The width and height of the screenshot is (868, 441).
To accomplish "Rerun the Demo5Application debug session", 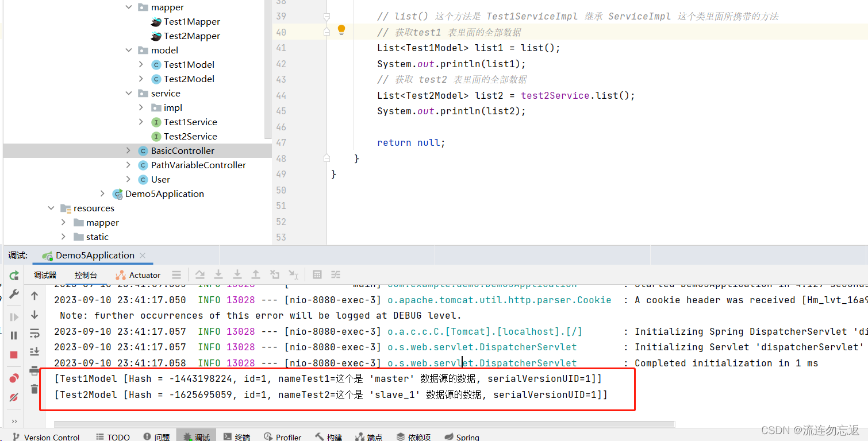I will tap(14, 275).
